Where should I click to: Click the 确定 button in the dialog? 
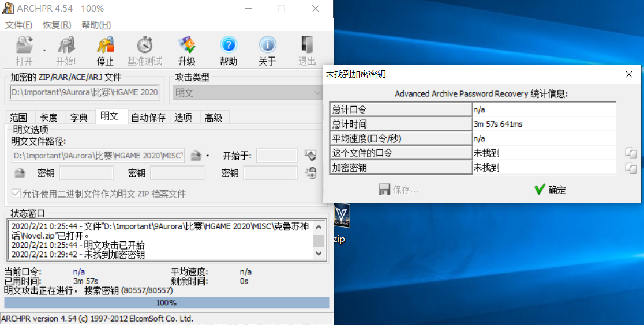click(x=551, y=190)
